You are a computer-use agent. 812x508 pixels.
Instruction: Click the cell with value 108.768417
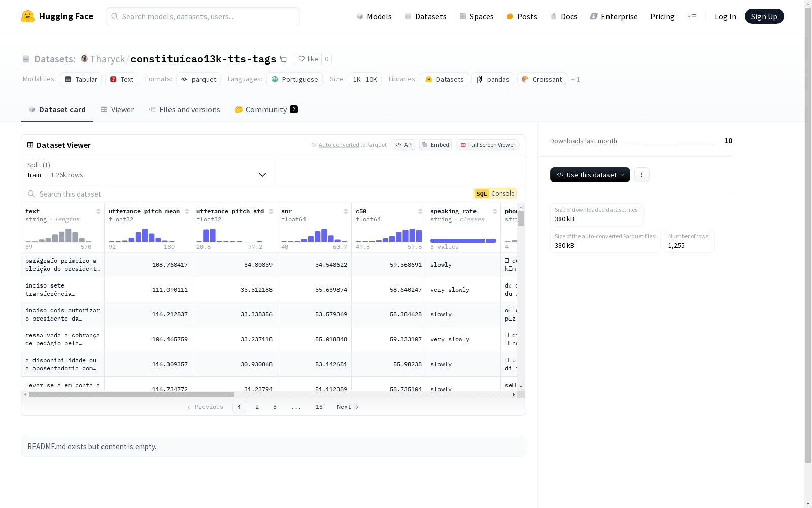[x=148, y=265]
